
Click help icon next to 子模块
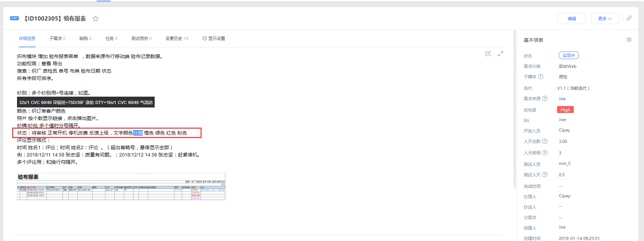pos(541,77)
